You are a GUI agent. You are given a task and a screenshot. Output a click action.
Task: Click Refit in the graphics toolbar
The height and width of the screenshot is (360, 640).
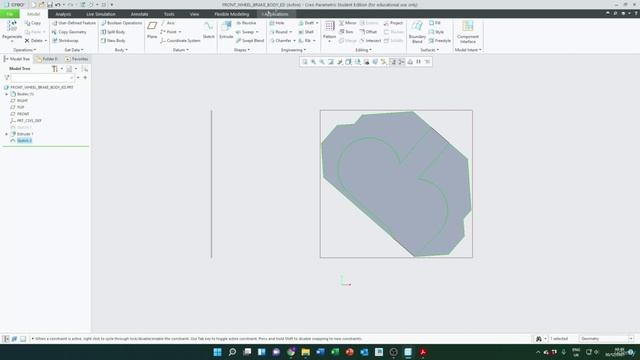click(x=304, y=62)
